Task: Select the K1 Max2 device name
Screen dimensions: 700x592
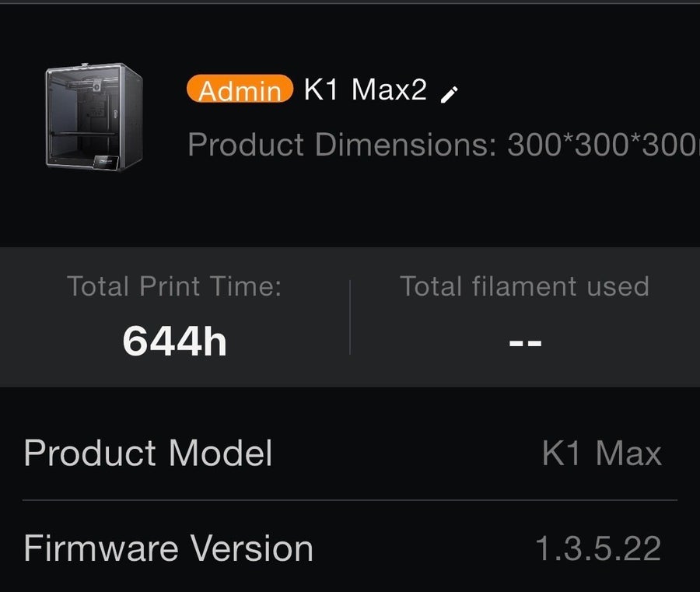Action: (x=366, y=89)
